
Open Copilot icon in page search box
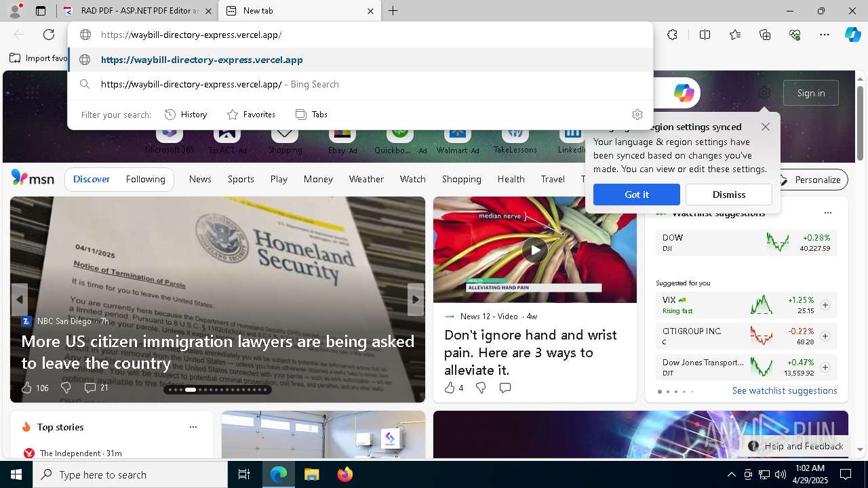tap(684, 93)
